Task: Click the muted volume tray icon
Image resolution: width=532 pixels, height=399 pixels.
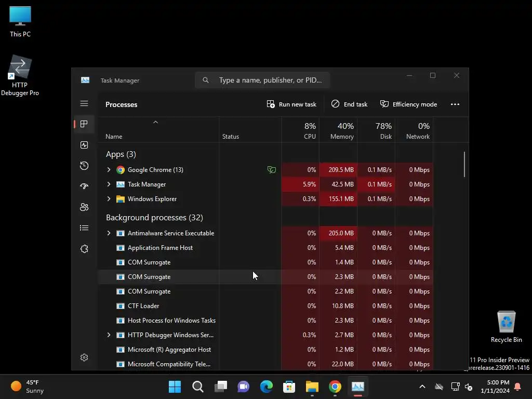Action: click(x=469, y=387)
